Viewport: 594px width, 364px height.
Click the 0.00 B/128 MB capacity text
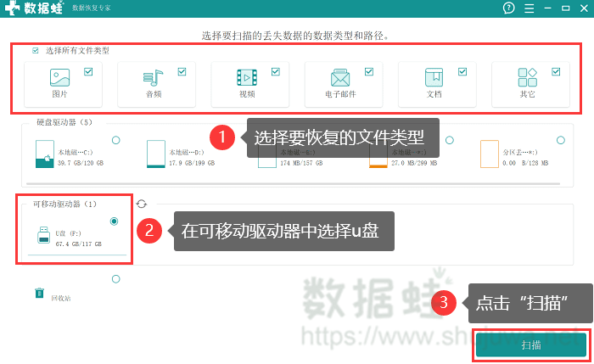coord(525,163)
